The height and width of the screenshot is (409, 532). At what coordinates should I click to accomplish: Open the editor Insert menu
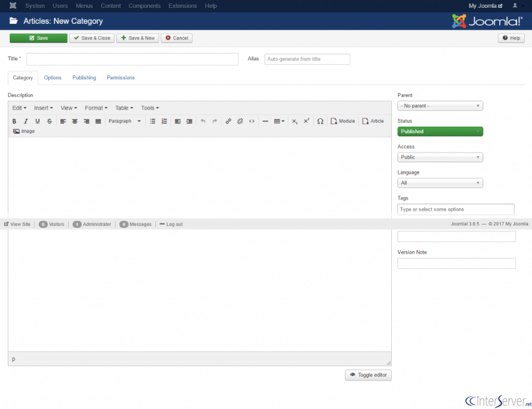point(44,108)
